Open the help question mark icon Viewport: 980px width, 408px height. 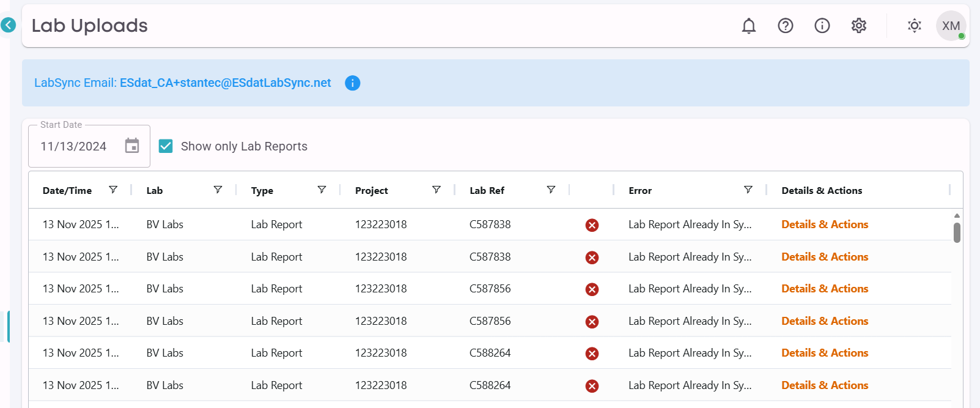tap(786, 26)
